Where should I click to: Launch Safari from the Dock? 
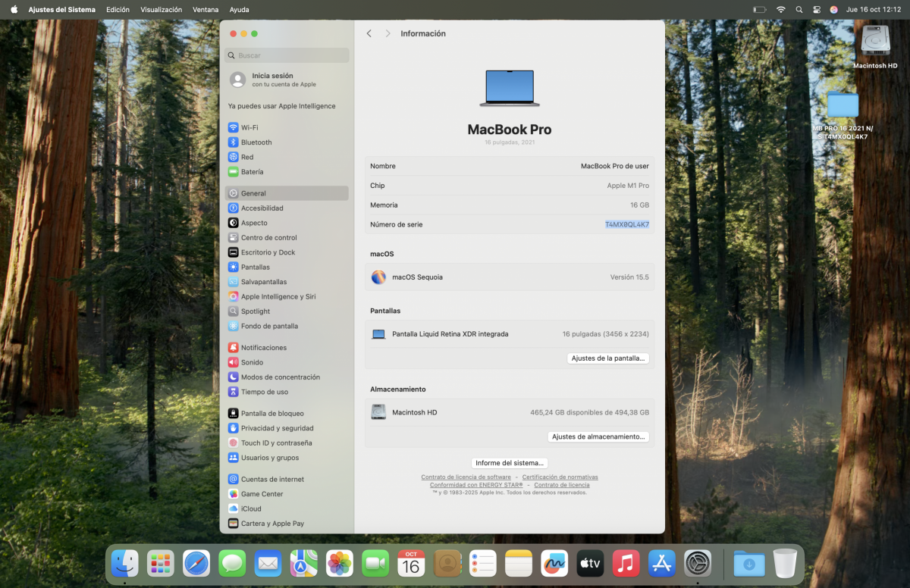coord(196,564)
